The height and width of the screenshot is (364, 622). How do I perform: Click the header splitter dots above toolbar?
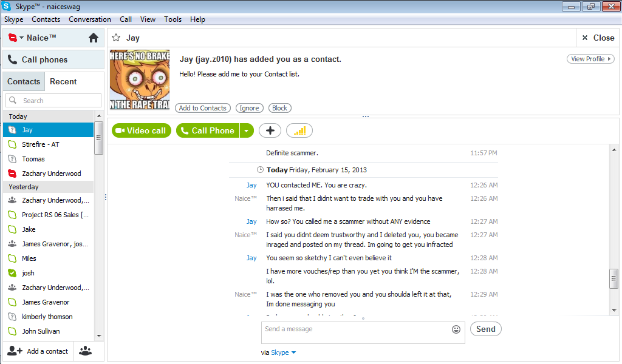point(365,116)
